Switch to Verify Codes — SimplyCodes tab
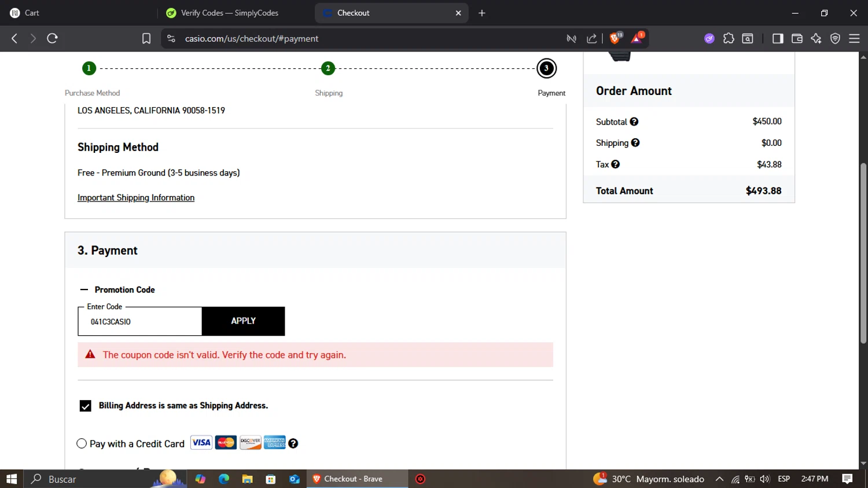 click(230, 13)
